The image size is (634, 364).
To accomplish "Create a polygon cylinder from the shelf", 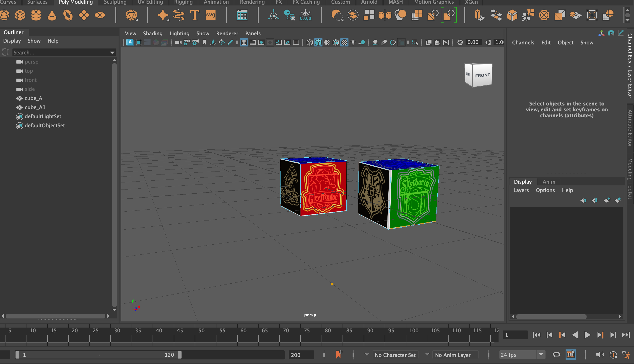I will coord(36,15).
